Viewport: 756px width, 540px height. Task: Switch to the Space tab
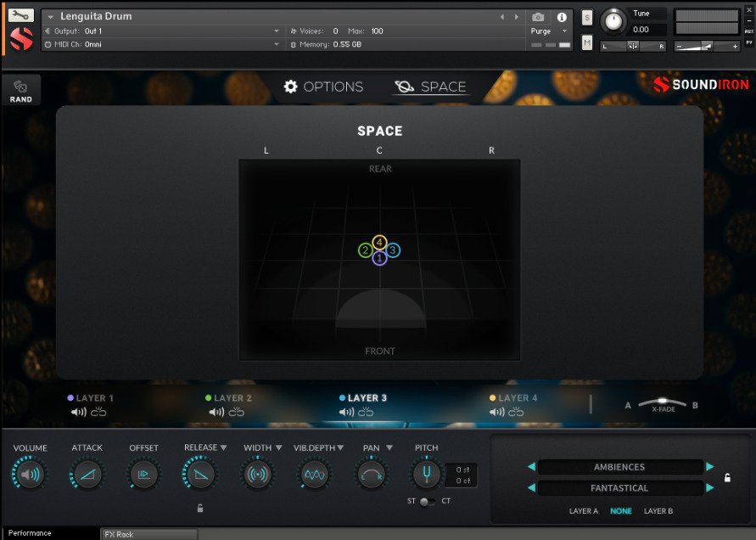coord(431,86)
